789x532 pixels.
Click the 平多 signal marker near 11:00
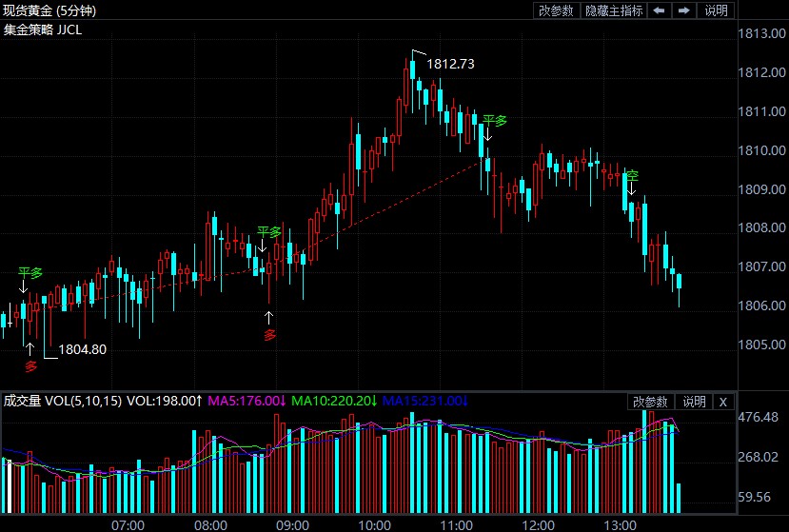495,121
